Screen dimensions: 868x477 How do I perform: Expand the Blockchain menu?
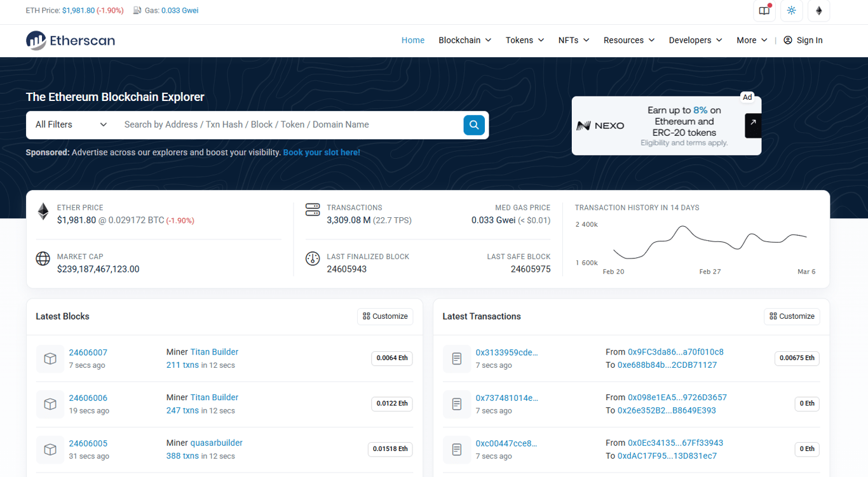point(465,40)
